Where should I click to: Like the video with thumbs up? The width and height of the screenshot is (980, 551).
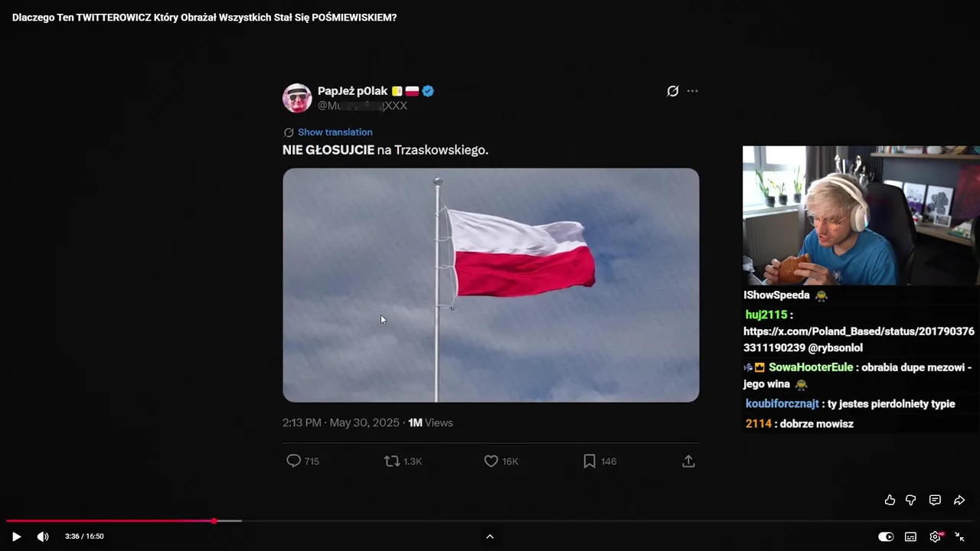tap(890, 500)
